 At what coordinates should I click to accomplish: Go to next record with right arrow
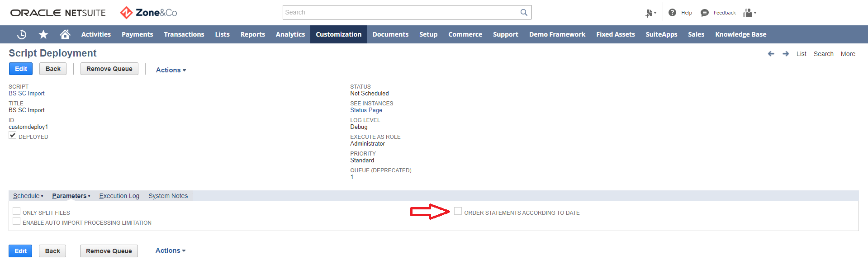pos(786,54)
